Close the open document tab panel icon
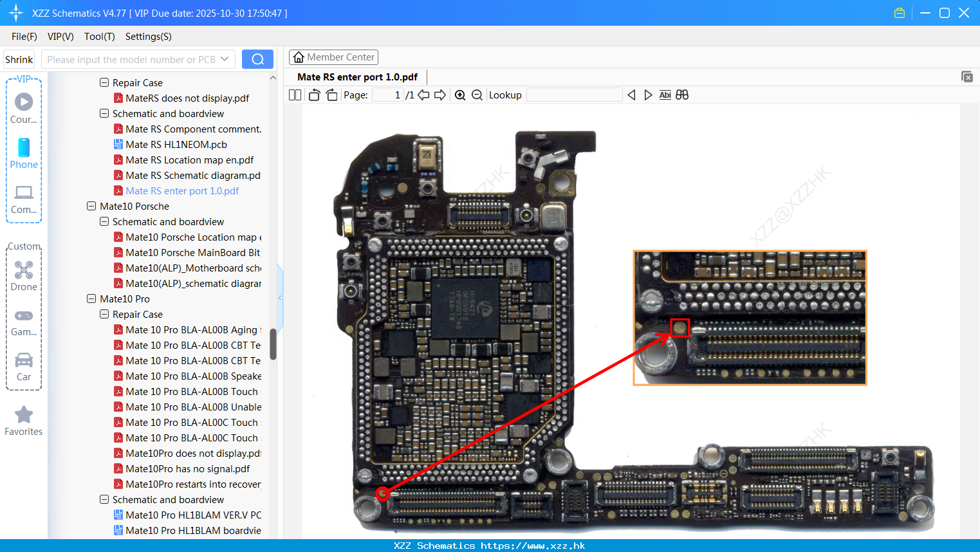The width and height of the screenshot is (980, 552). tap(966, 77)
